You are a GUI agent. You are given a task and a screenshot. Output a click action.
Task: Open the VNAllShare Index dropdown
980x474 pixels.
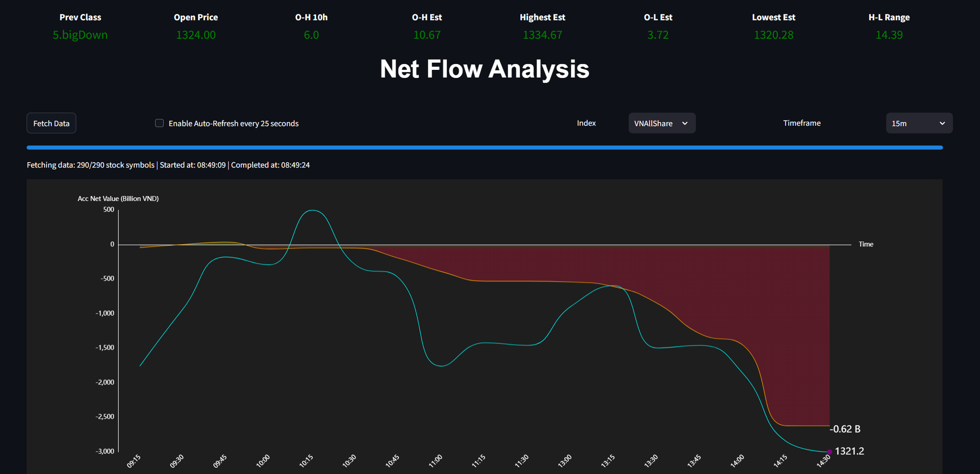tap(661, 123)
